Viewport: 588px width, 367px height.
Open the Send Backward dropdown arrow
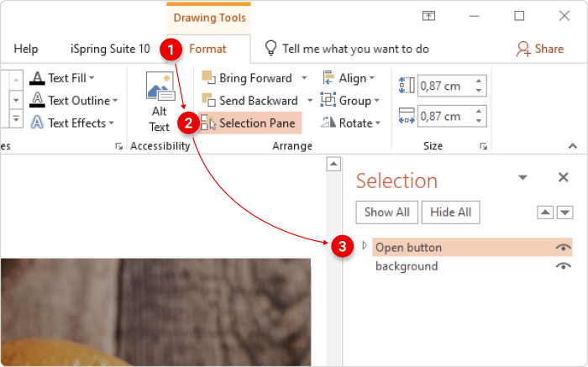[x=310, y=101]
